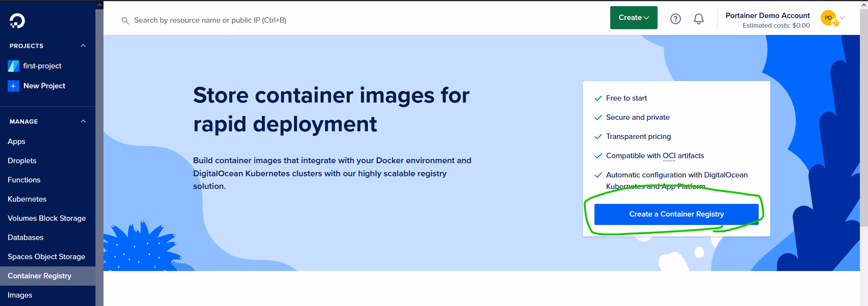The height and width of the screenshot is (306, 868).
Task: Open the Create dropdown button
Action: coord(634,18)
